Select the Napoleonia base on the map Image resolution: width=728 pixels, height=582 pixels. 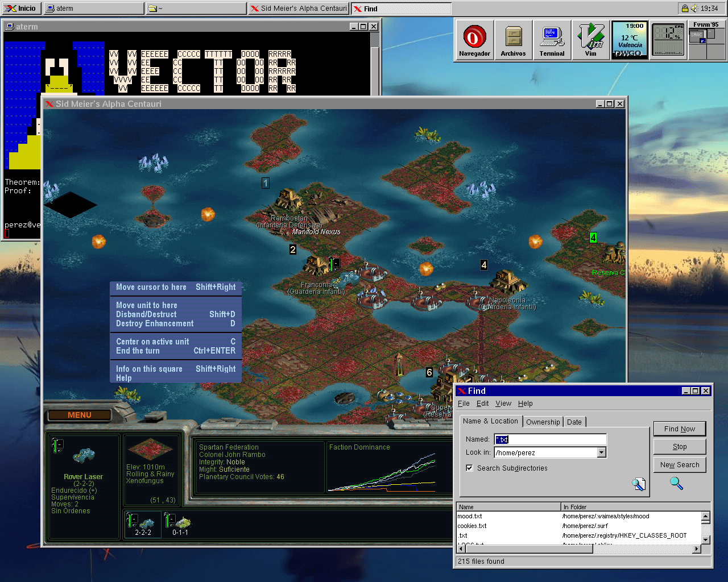(x=507, y=281)
